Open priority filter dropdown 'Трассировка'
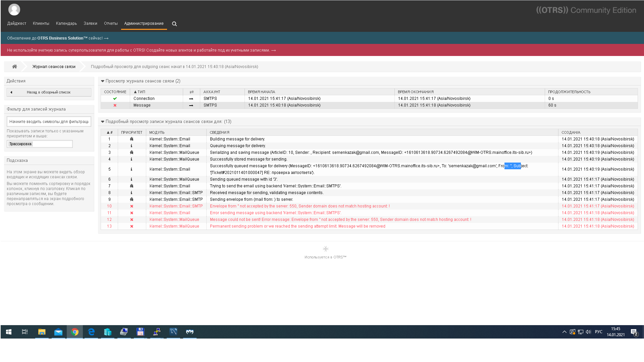The height and width of the screenshot is (362, 644). pyautogui.click(x=40, y=144)
